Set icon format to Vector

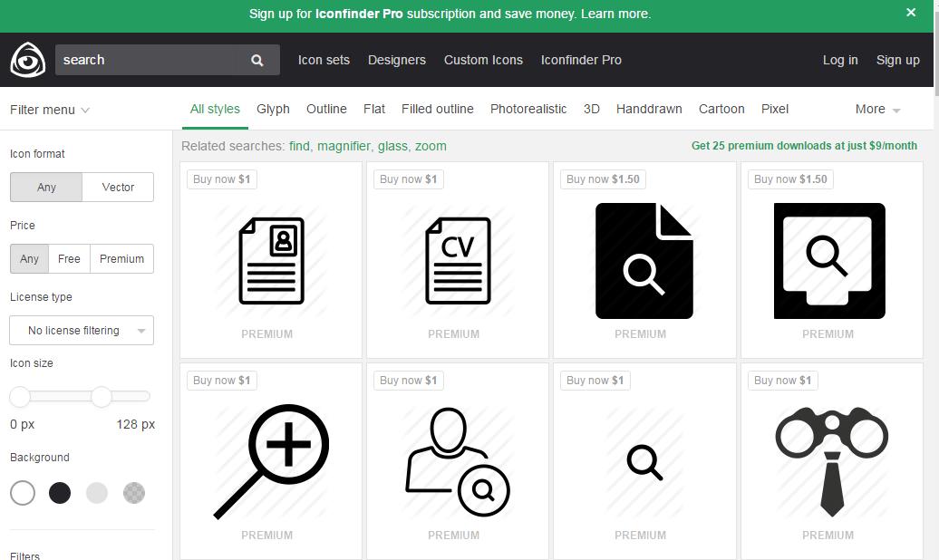click(x=118, y=188)
